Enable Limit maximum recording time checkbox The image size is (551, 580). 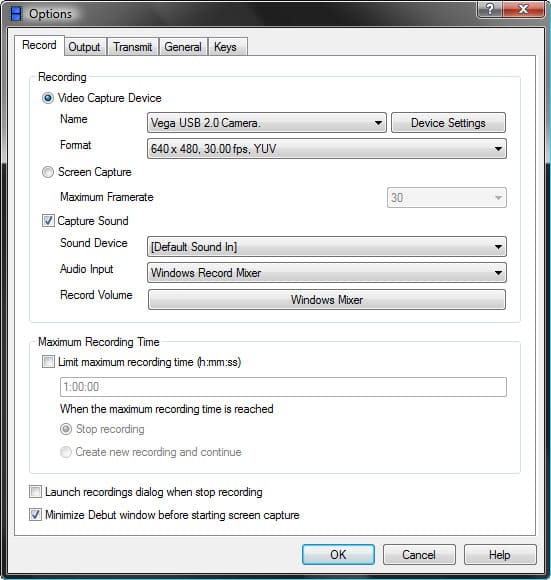coord(48,361)
